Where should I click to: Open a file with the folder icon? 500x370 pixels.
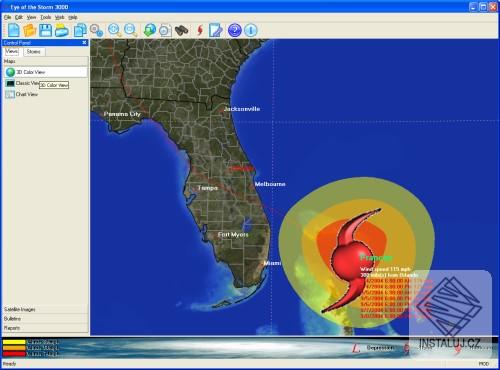pos(29,30)
